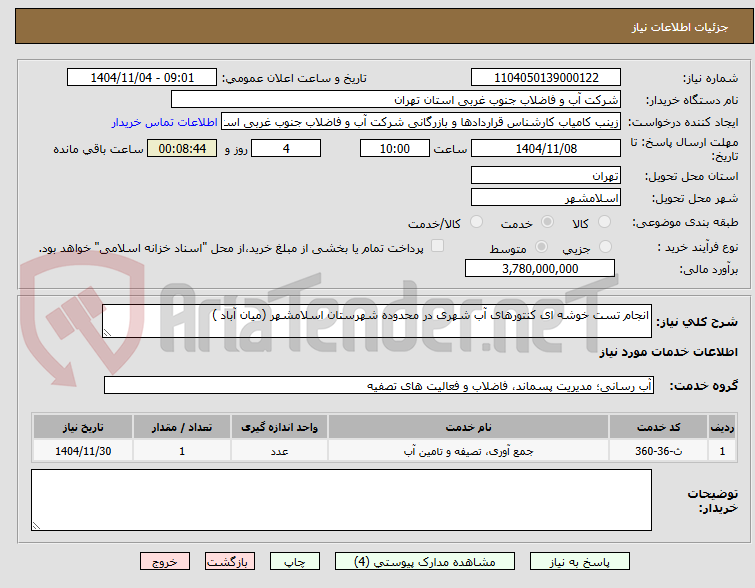755x588 pixels.
Task: Click the unit cell عدد
Action: (x=279, y=451)
